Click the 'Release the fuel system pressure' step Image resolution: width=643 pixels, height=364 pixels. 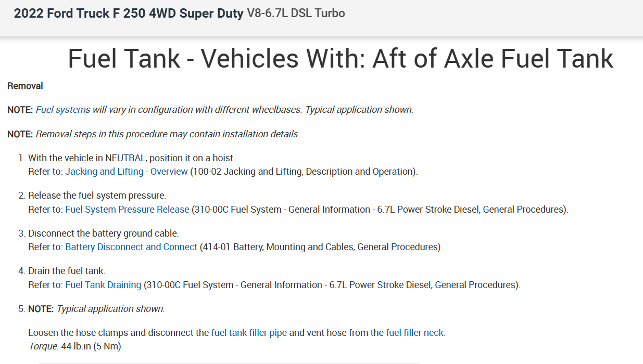click(x=97, y=196)
